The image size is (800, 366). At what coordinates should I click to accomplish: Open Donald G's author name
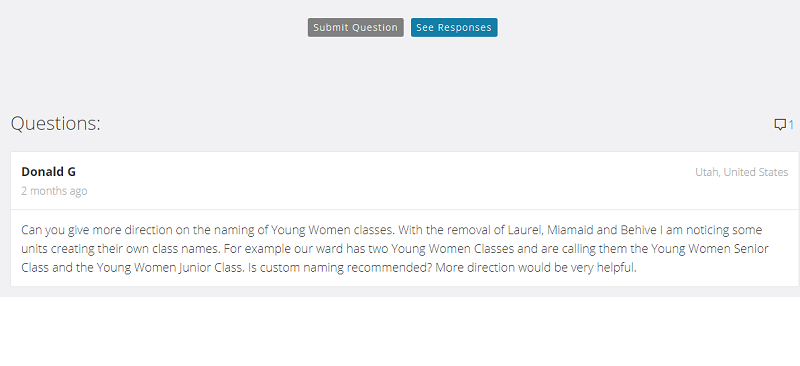point(48,172)
